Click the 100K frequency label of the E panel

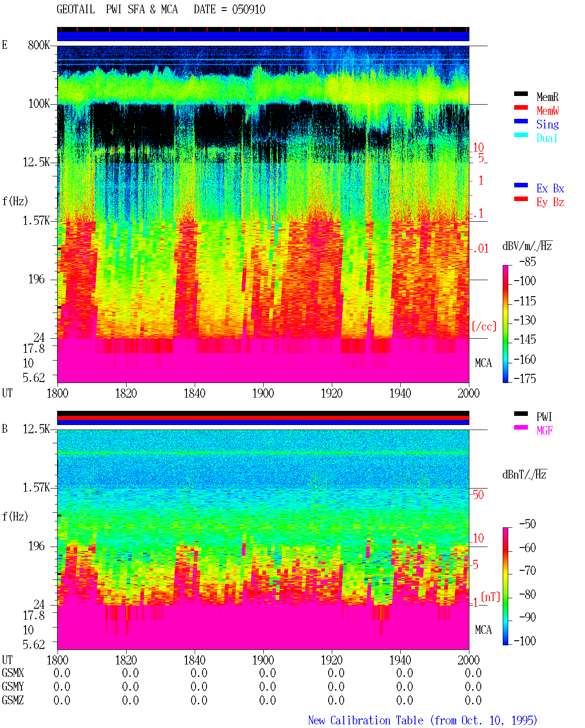39,103
